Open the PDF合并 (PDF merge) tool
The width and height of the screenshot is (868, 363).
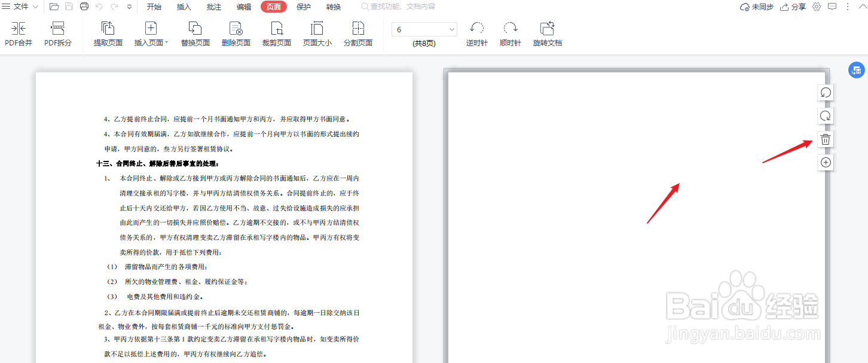click(19, 33)
